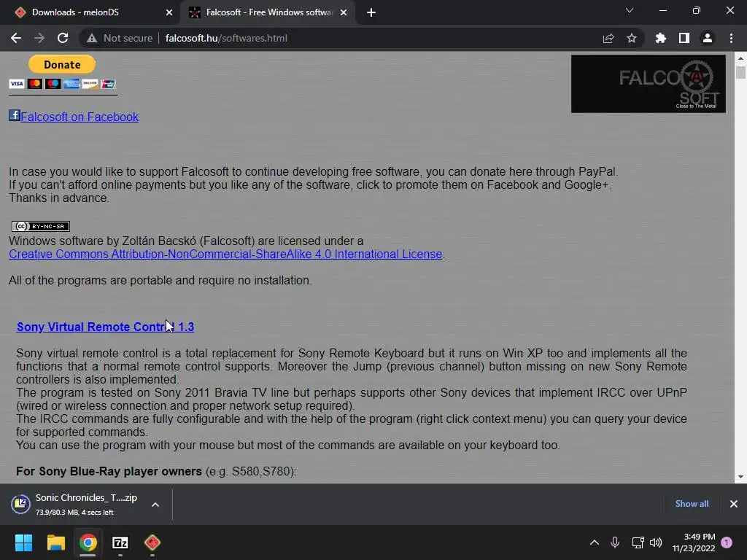
Task: Go back to the previous page
Action: tap(16, 38)
